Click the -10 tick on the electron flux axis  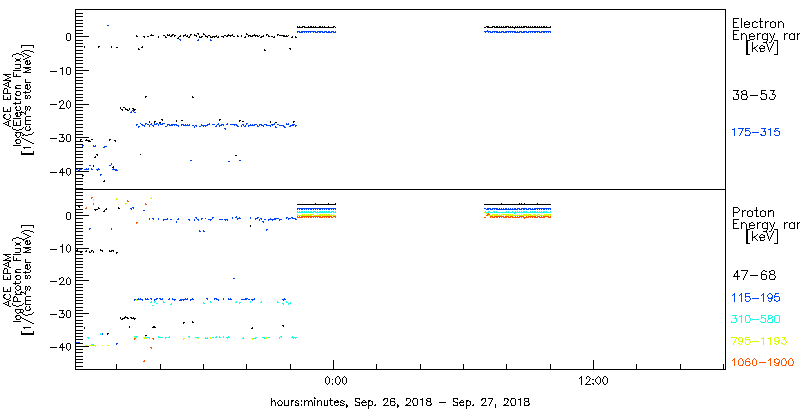pyautogui.click(x=60, y=70)
